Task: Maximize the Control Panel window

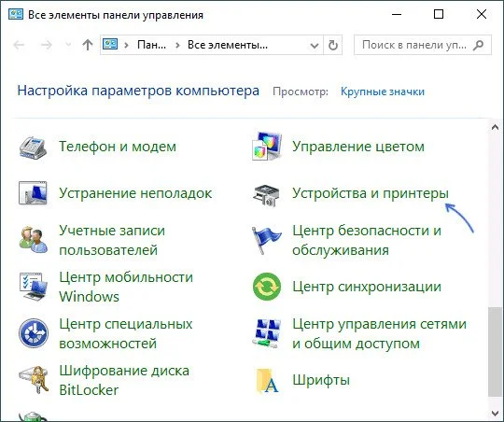Action: (439, 15)
